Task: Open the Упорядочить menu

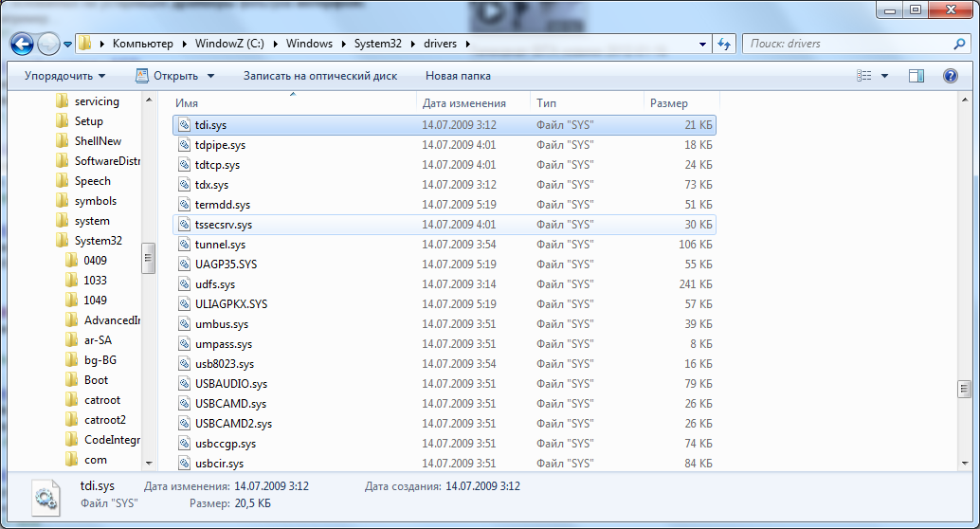Action: pyautogui.click(x=64, y=76)
